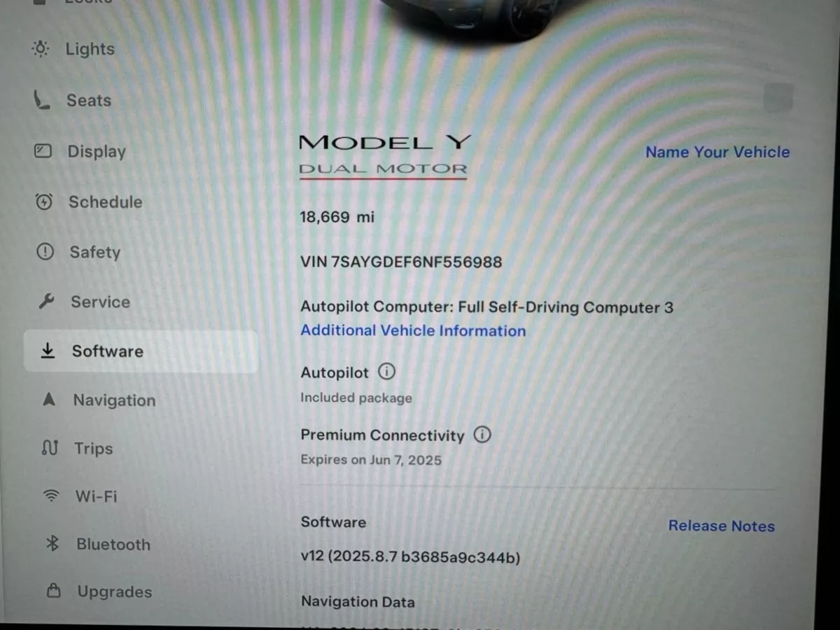Tap the Seats icon in sidebar

pyautogui.click(x=42, y=101)
